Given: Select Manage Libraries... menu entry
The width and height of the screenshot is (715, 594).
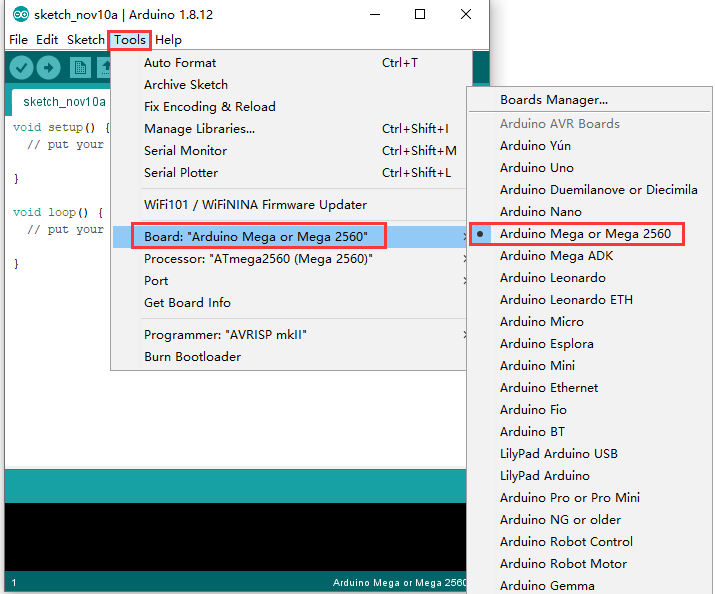Looking at the screenshot, I should tap(199, 129).
